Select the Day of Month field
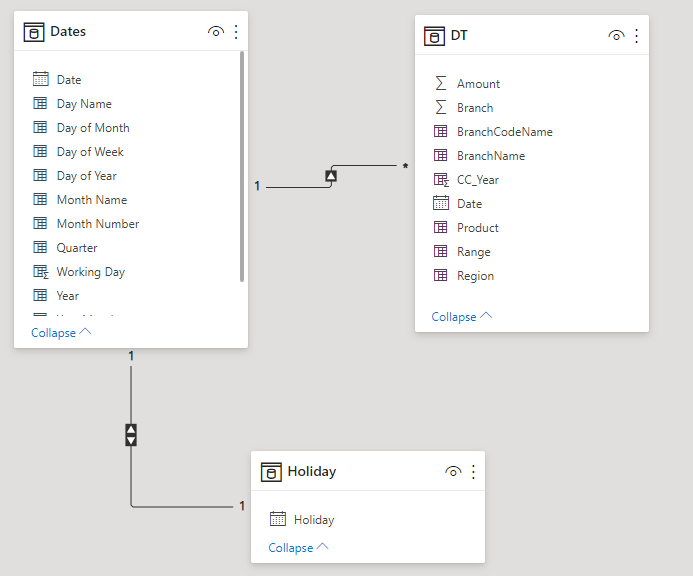The width and height of the screenshot is (693, 576). coord(93,128)
